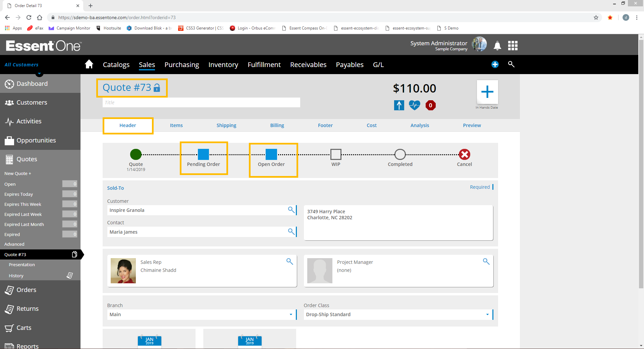The image size is (644, 349).
Task: Click the blue up-arrow icon under total
Action: [x=399, y=105]
